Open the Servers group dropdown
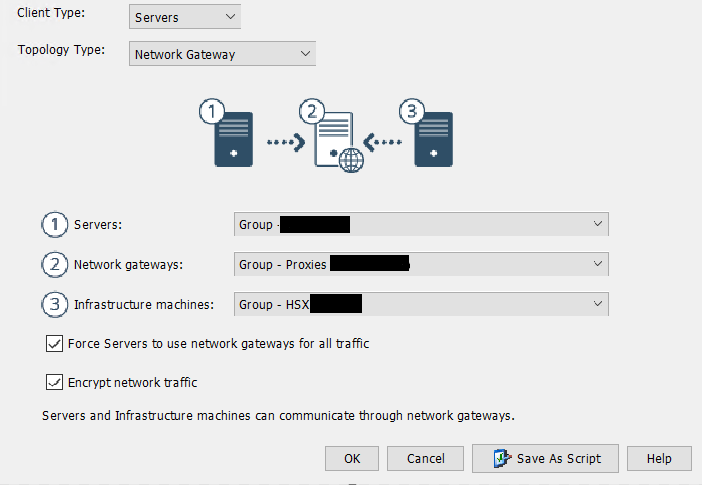This screenshot has height=485, width=702. click(421, 224)
